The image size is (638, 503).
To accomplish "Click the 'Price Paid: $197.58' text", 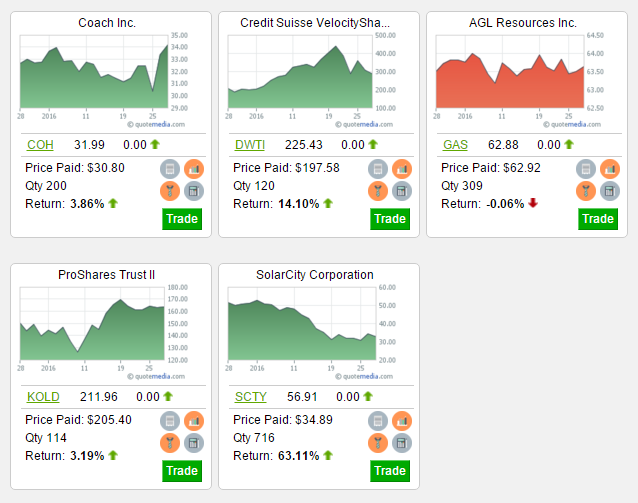I will coord(286,168).
